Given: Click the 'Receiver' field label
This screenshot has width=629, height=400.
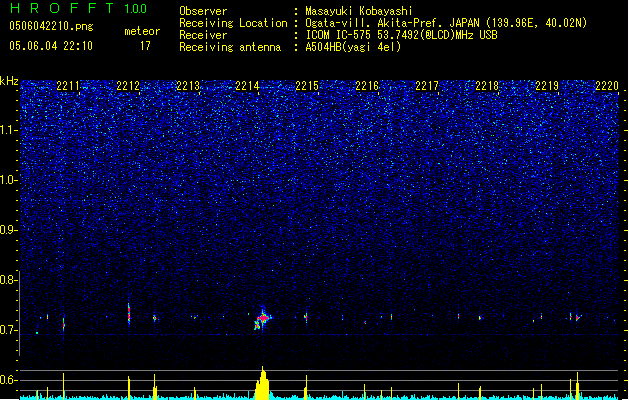Looking at the screenshot, I should [203, 35].
